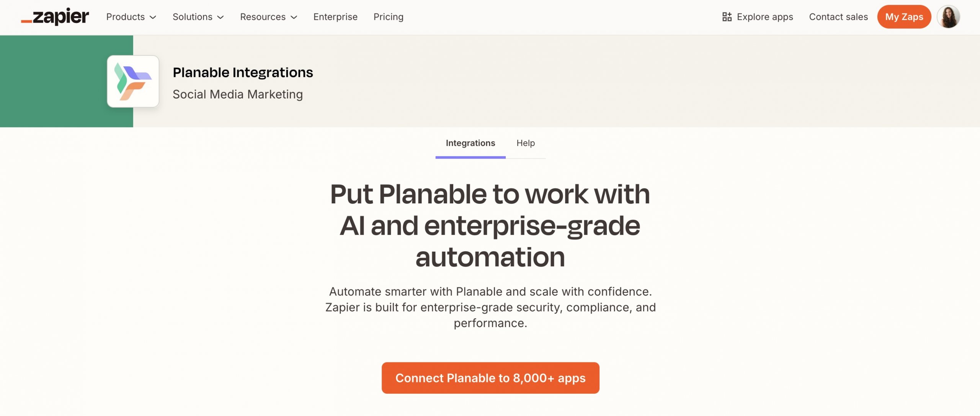Click the Zapier logo in the header
This screenshot has height=416, width=980.
coord(55,17)
